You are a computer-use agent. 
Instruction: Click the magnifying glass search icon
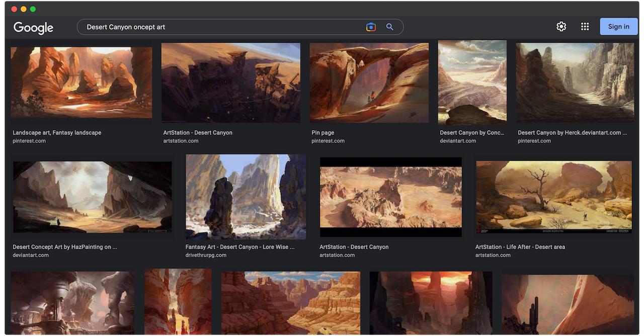pyautogui.click(x=389, y=27)
